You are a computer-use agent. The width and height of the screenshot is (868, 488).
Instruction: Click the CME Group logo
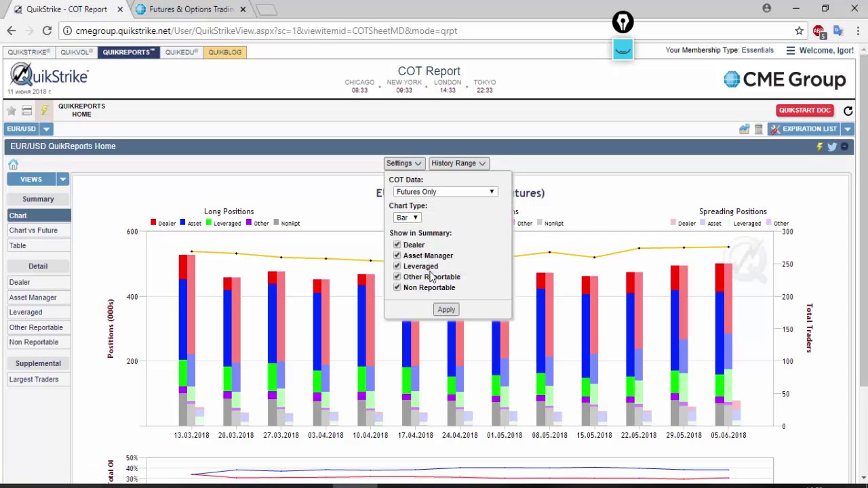(785, 79)
